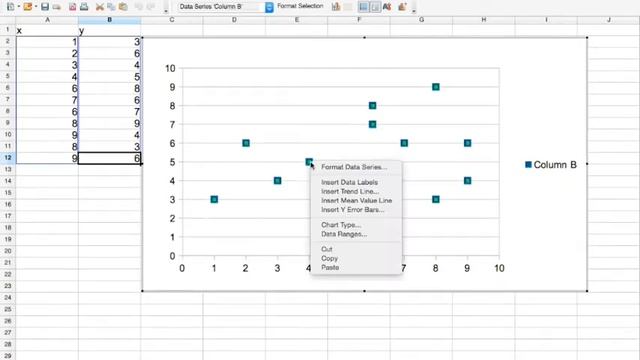
Task: Select row 12 header
Action: pos(8,158)
